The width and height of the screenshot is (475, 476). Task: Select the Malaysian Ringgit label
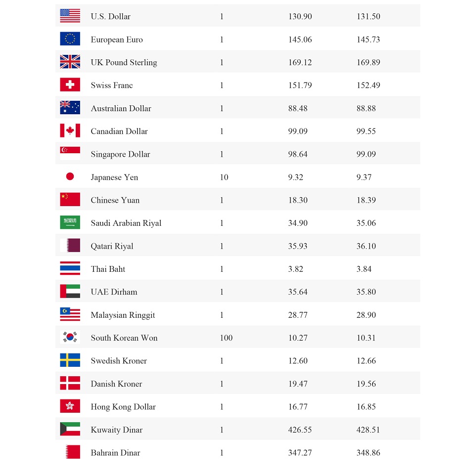(123, 315)
